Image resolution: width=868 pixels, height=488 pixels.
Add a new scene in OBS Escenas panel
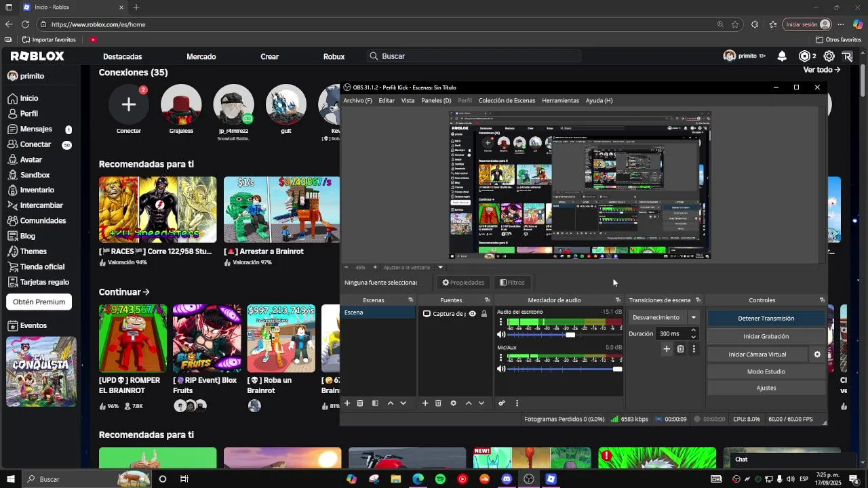click(347, 403)
